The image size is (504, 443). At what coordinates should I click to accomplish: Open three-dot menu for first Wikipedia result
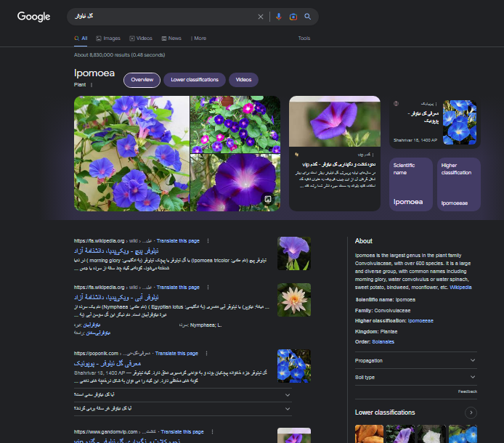tap(208, 241)
